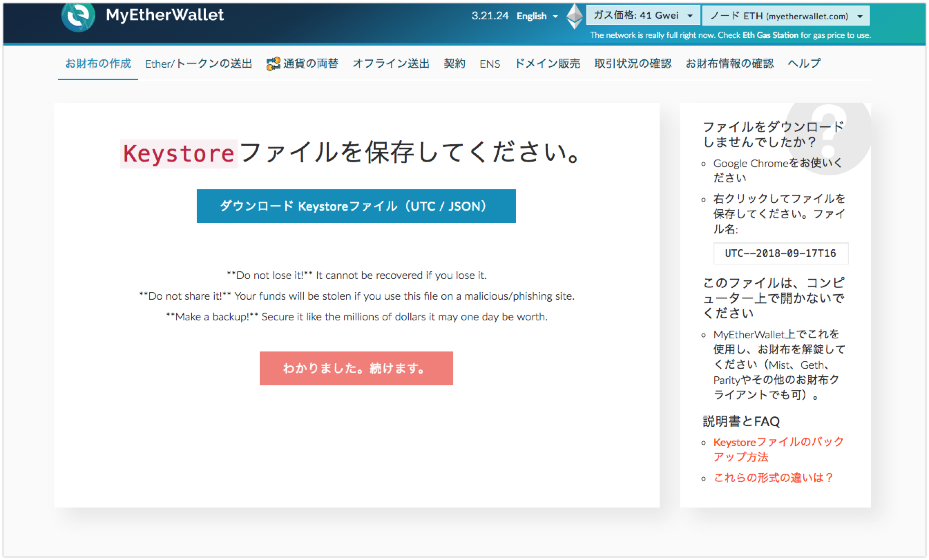The image size is (929, 560).
Task: Click the MyEtherWallet上でこれを使用し bullet text
Action: tap(779, 365)
